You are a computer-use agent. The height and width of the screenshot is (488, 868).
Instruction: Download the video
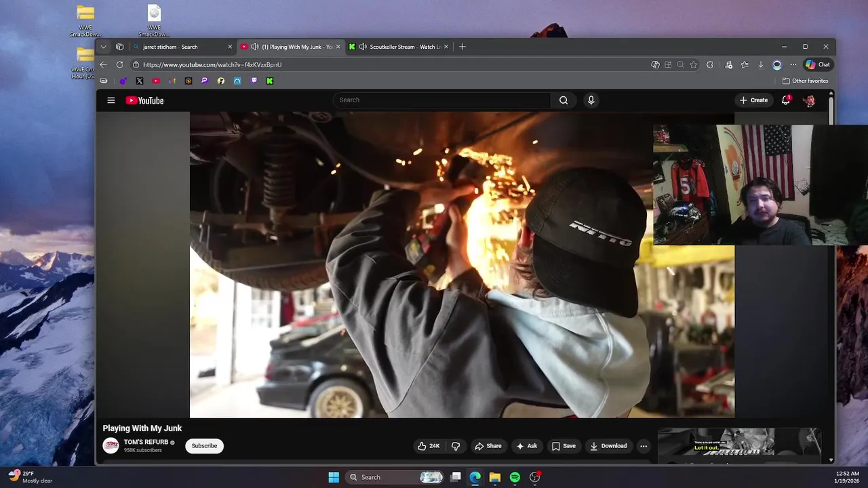[x=608, y=446]
